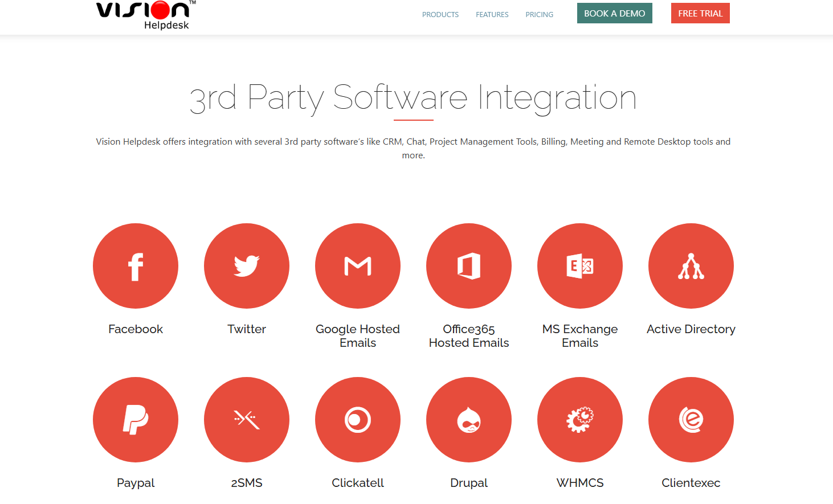Click the Google Hosted Emails label
The height and width of the screenshot is (504, 833).
(358, 336)
